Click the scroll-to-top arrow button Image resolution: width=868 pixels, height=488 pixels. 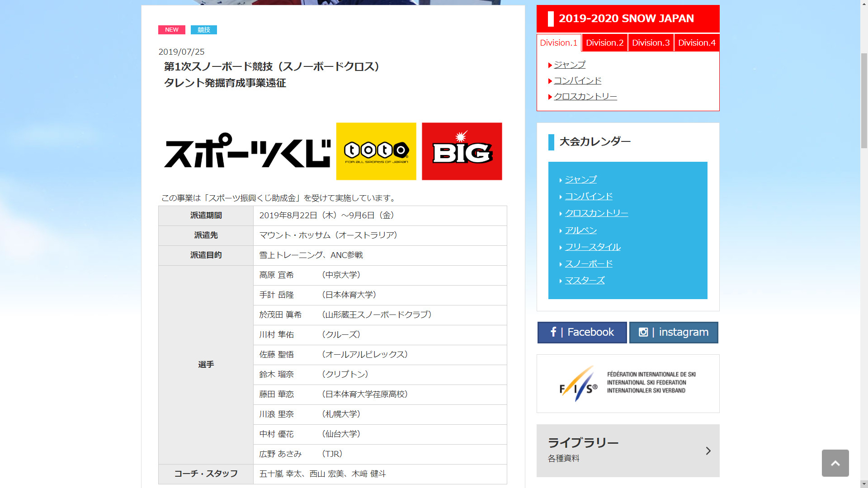pyautogui.click(x=835, y=463)
